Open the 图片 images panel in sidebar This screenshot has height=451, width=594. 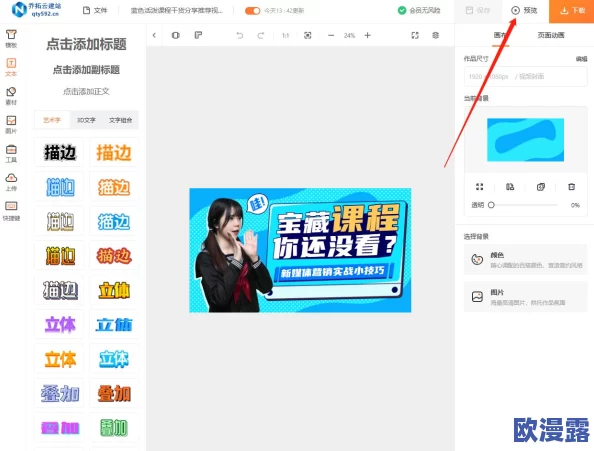[x=11, y=125]
